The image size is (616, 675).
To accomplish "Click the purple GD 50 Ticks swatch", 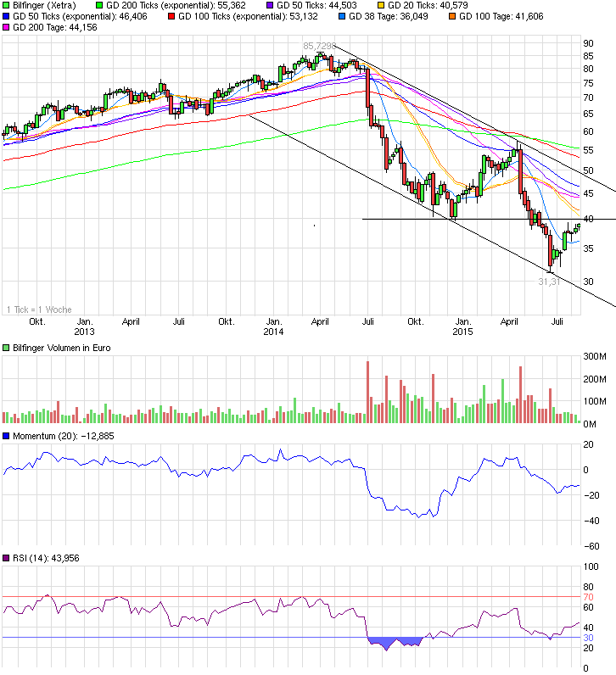I will [x=270, y=6].
